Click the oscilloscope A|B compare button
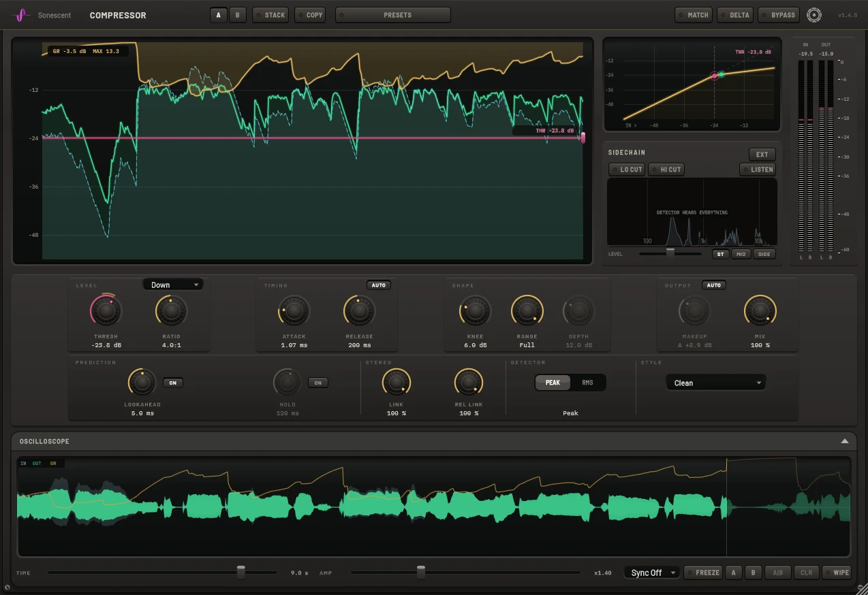The width and height of the screenshot is (868, 595). tap(777, 573)
